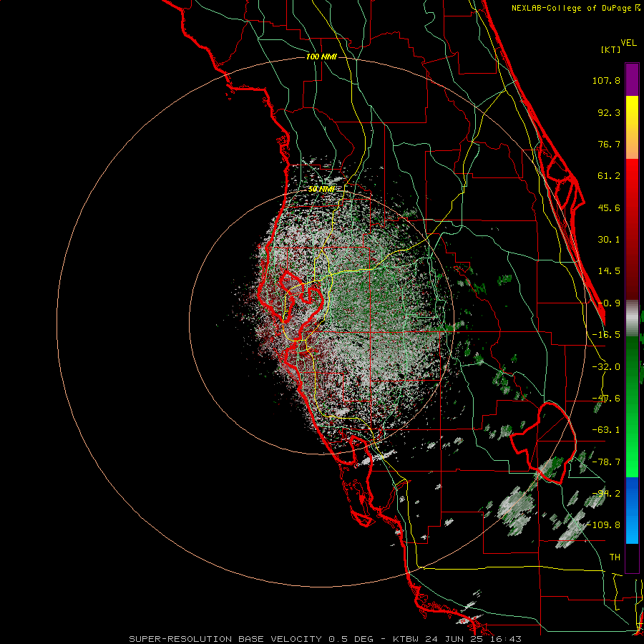Image resolution: width=644 pixels, height=644 pixels.
Task: Select the -109.8 velocity scale value
Action: pyautogui.click(x=604, y=525)
